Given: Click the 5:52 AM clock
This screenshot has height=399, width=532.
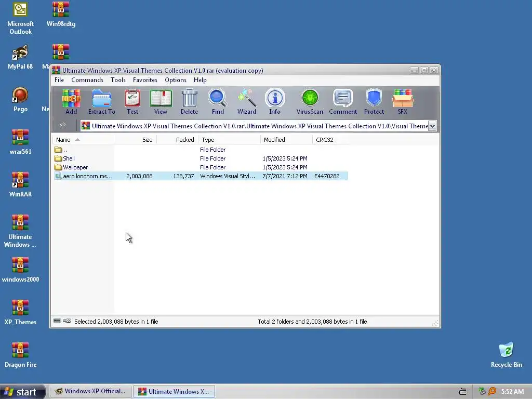Looking at the screenshot, I should click(x=512, y=392).
